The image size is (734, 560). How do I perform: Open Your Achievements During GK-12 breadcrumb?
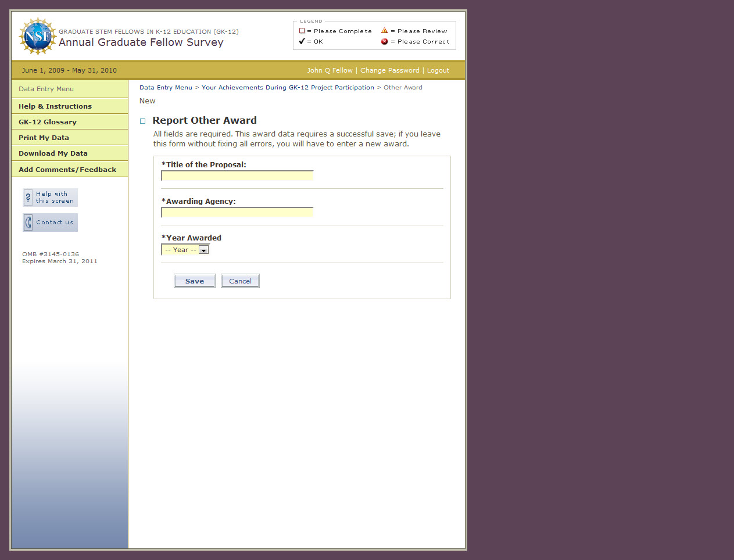288,88
